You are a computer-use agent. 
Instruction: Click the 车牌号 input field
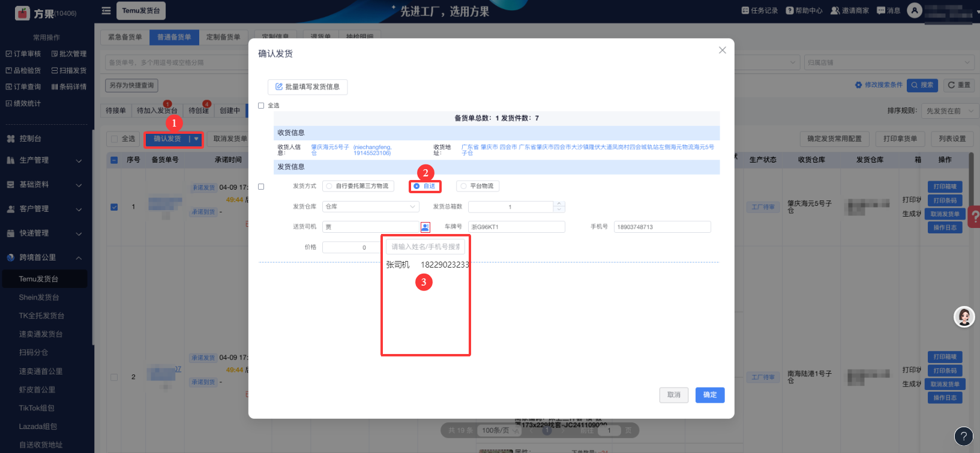point(517,227)
